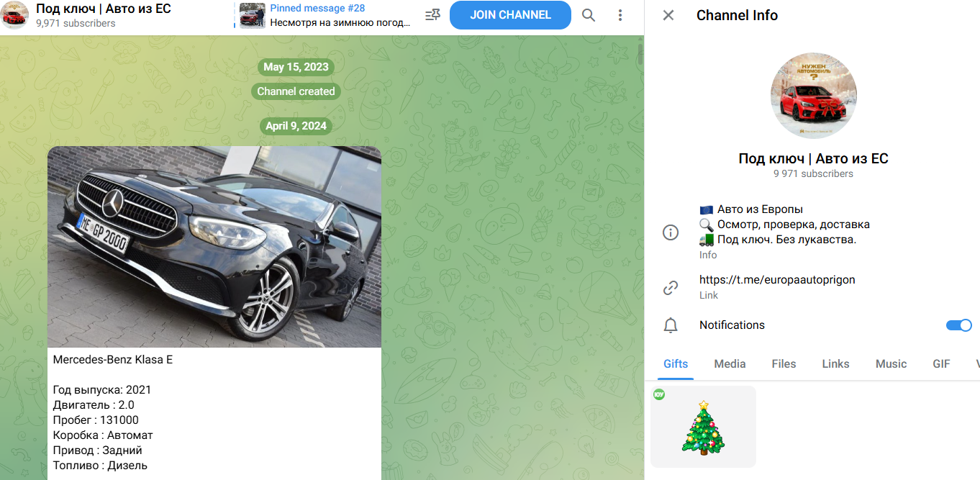Click the 9,971 subscribers header text
The width and height of the screenshot is (980, 480).
(x=76, y=23)
